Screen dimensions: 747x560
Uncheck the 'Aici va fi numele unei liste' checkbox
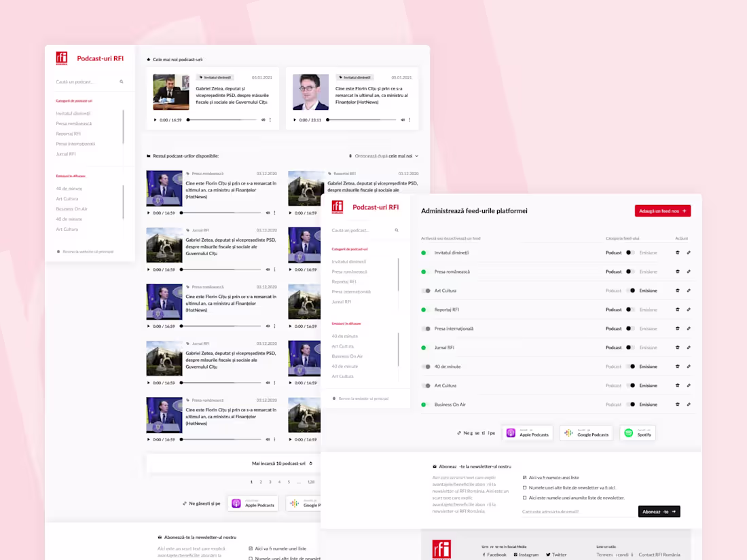tap(524, 477)
